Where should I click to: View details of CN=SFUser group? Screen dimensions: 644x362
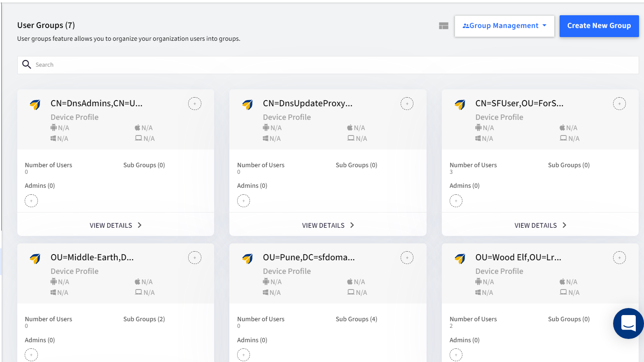pos(540,225)
